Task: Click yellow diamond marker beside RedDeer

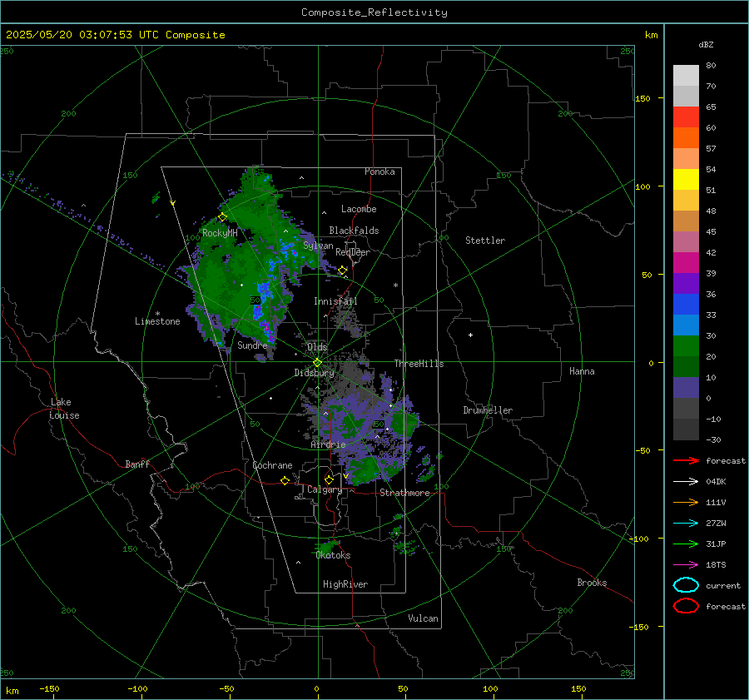Action: click(342, 271)
